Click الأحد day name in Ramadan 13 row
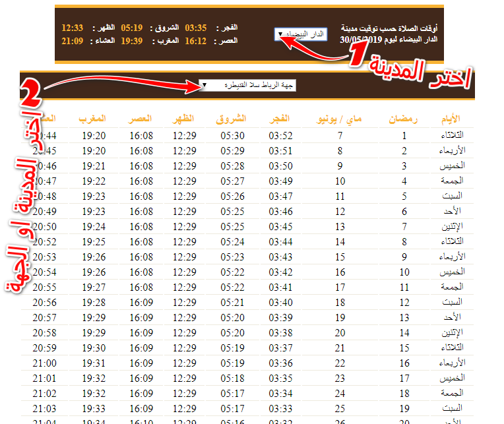This screenshot has width=504, height=424. coord(453,317)
